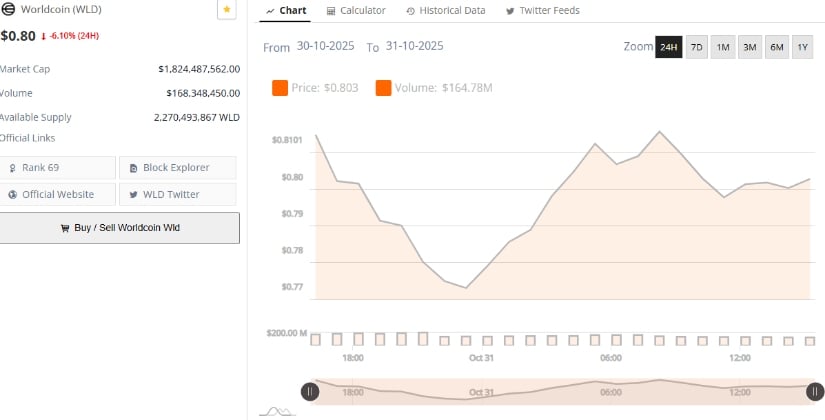Image resolution: width=825 pixels, height=420 pixels.
Task: Select the 24H zoom range
Action: 669,47
